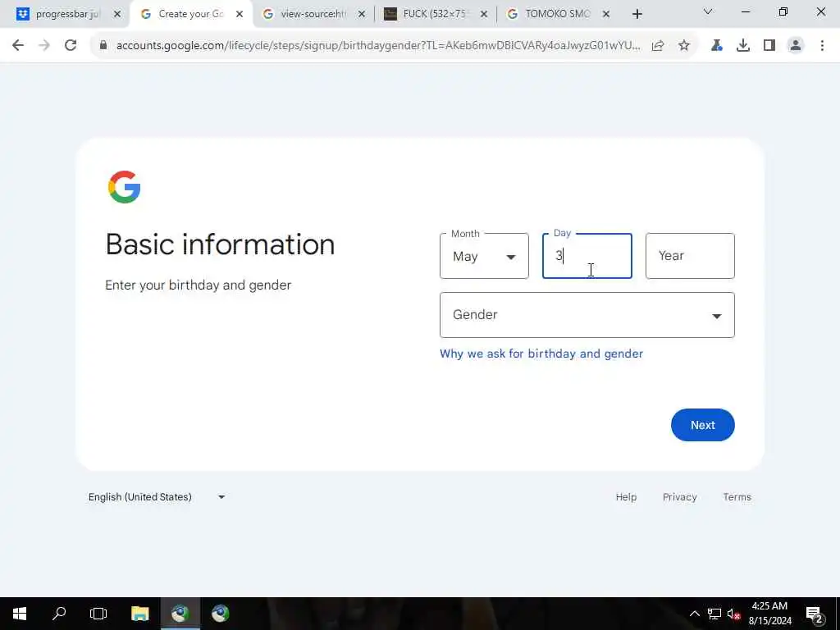Click the Day input field
The height and width of the screenshot is (630, 840).
point(587,256)
